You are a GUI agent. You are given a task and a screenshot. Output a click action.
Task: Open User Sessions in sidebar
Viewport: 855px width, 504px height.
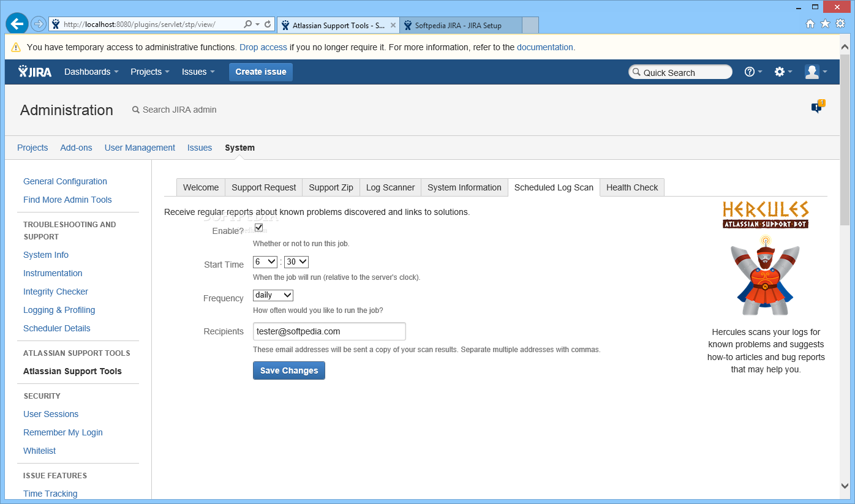tap(51, 414)
